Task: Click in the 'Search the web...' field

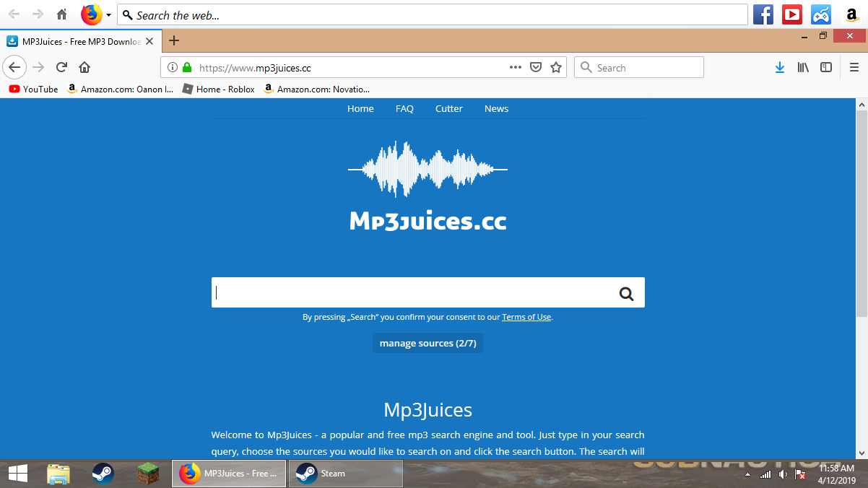Action: (433, 15)
